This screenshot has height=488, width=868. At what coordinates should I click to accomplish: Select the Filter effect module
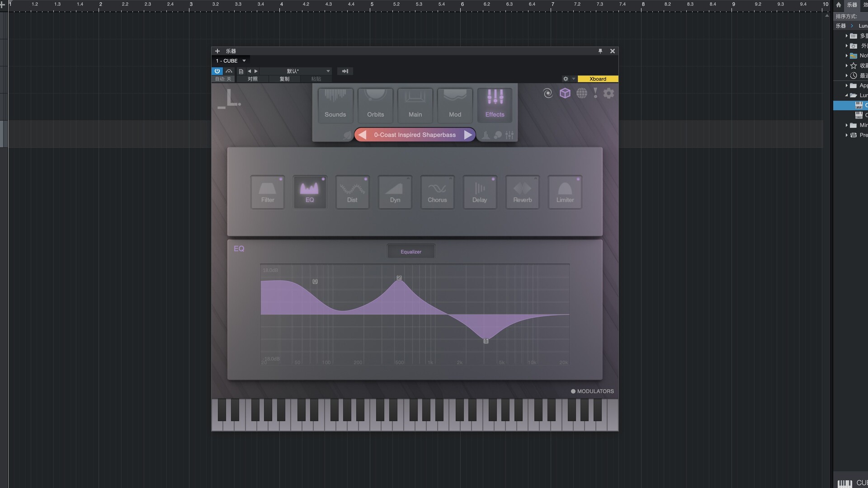tap(267, 192)
